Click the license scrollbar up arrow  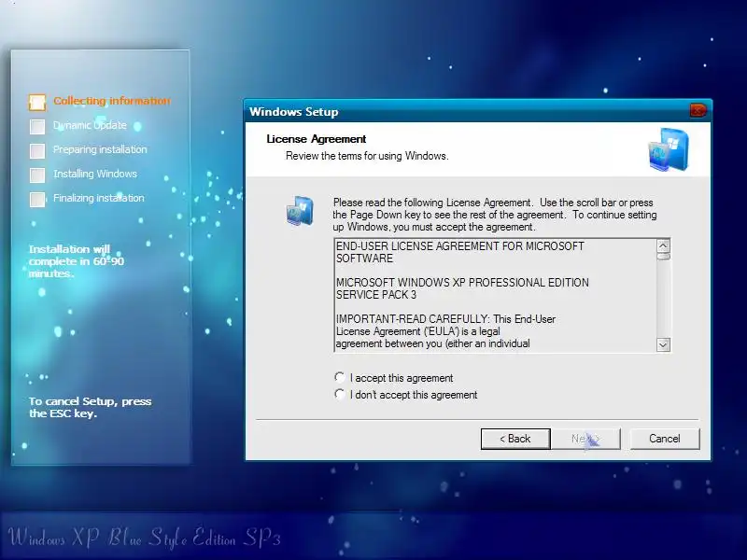(664, 245)
